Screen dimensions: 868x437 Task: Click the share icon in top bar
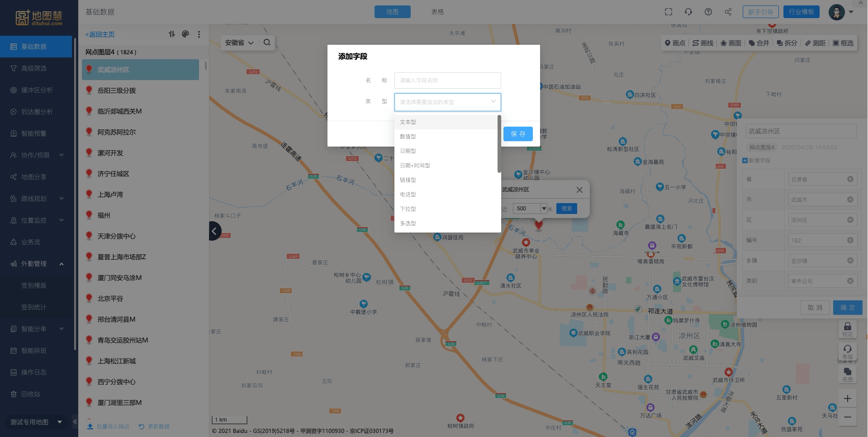pyautogui.click(x=728, y=12)
